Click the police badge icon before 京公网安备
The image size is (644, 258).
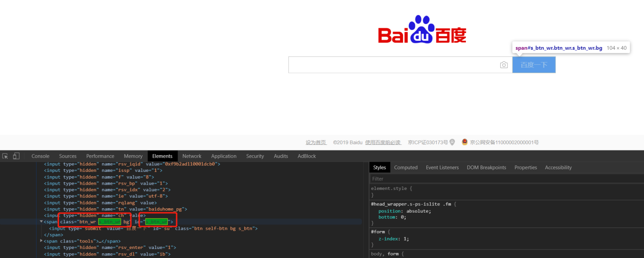[x=465, y=142]
